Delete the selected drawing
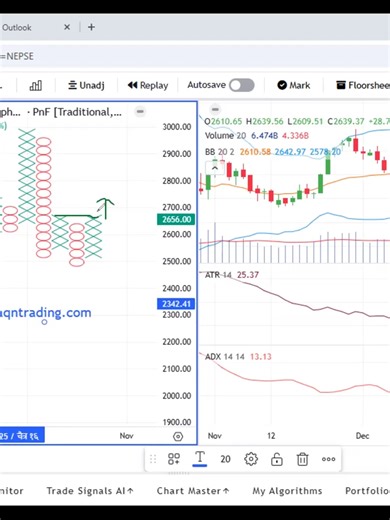 coord(302,459)
